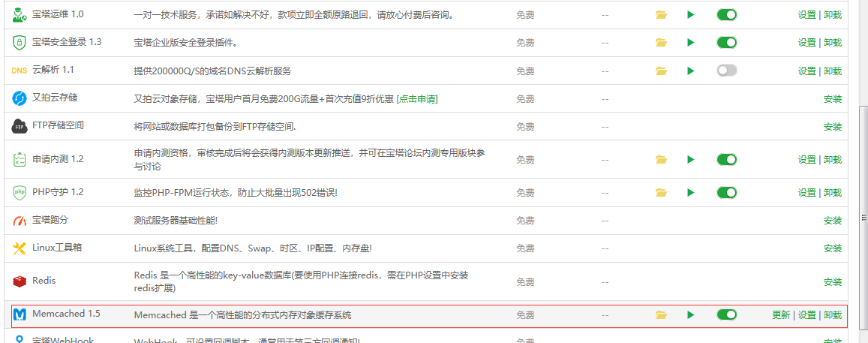Click 卸载 for PHP守护
Viewport: 868px width, 343px height.
[832, 193]
